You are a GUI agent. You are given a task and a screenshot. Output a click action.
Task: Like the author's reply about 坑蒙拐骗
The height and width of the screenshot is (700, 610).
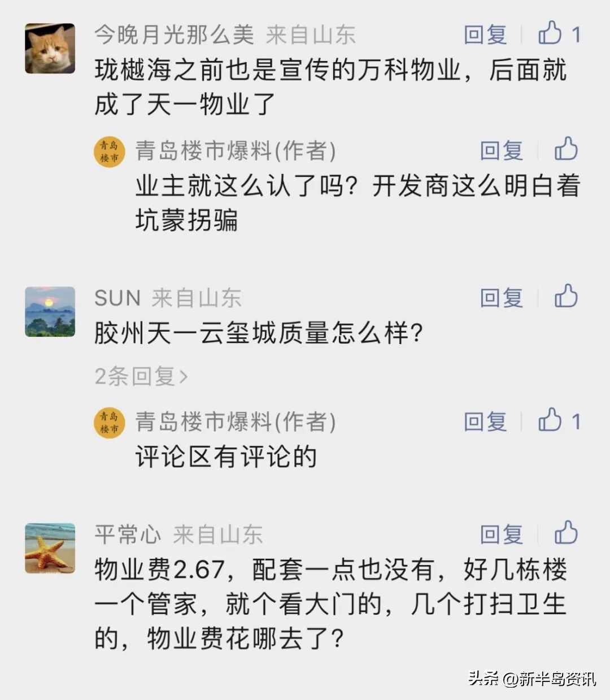coord(566,150)
